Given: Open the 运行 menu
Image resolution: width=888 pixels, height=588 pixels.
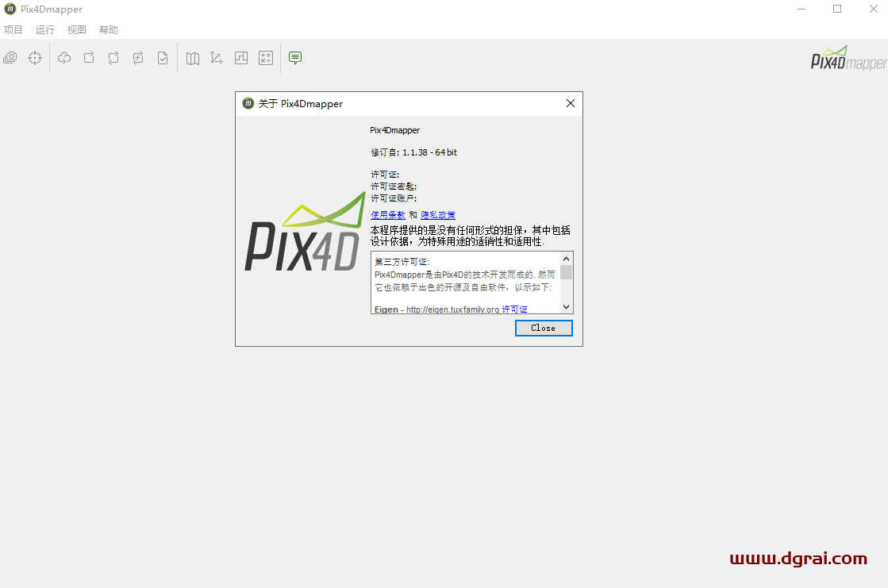Looking at the screenshot, I should click(x=44, y=29).
